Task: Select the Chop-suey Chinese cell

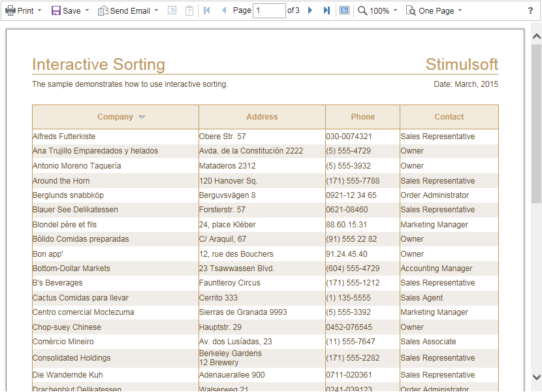Action: coord(116,327)
